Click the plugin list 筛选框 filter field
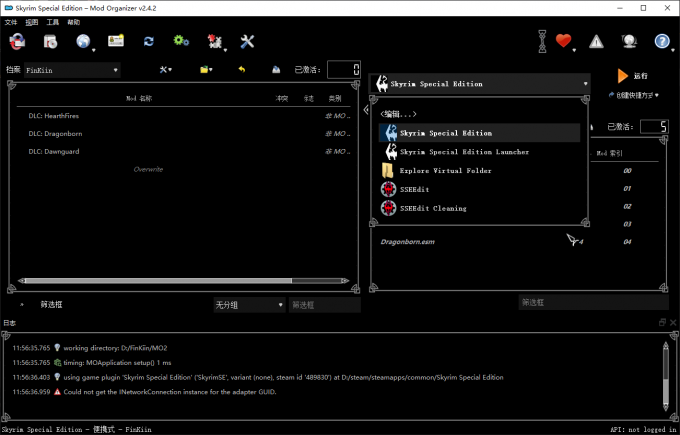This screenshot has height=435, width=680. [x=593, y=302]
